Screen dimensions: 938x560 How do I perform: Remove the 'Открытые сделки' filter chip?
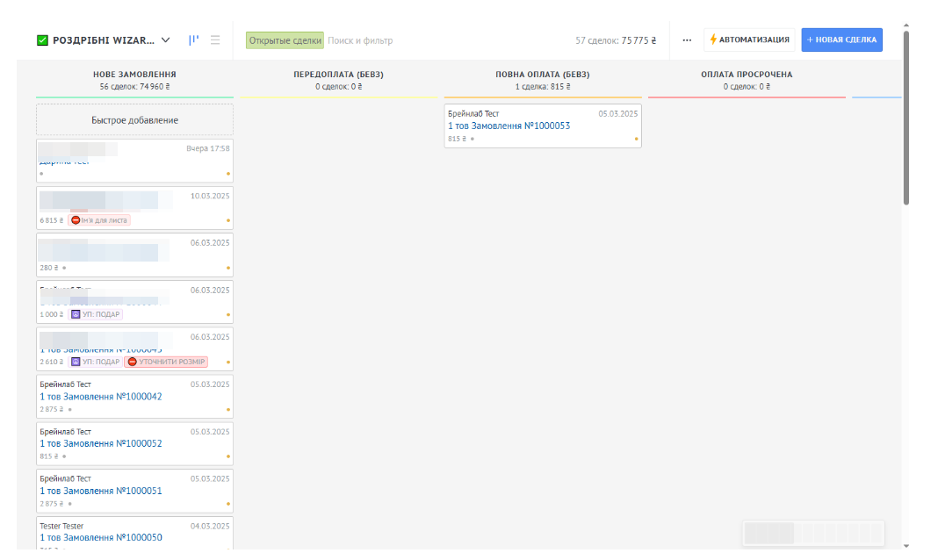tap(285, 40)
